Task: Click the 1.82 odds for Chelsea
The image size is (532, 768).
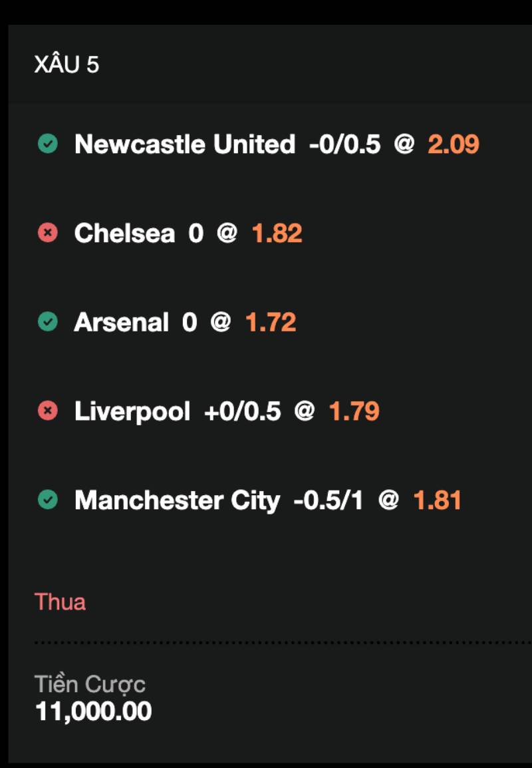Action: click(x=277, y=233)
